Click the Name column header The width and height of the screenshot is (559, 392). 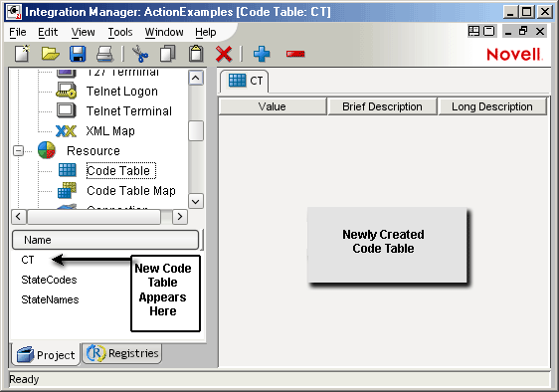coord(105,240)
